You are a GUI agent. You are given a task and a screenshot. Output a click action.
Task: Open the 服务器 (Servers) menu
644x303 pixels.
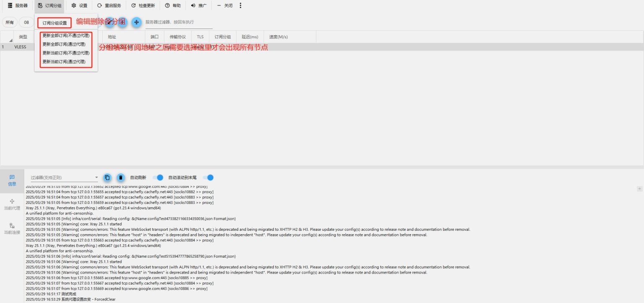coord(17,5)
